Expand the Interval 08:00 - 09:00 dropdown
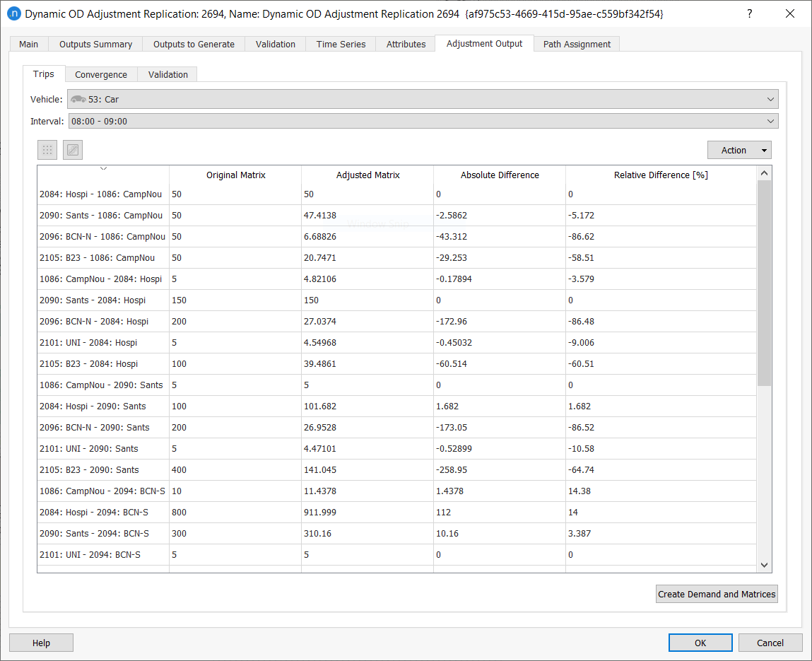The image size is (812, 661). pyautogui.click(x=770, y=122)
